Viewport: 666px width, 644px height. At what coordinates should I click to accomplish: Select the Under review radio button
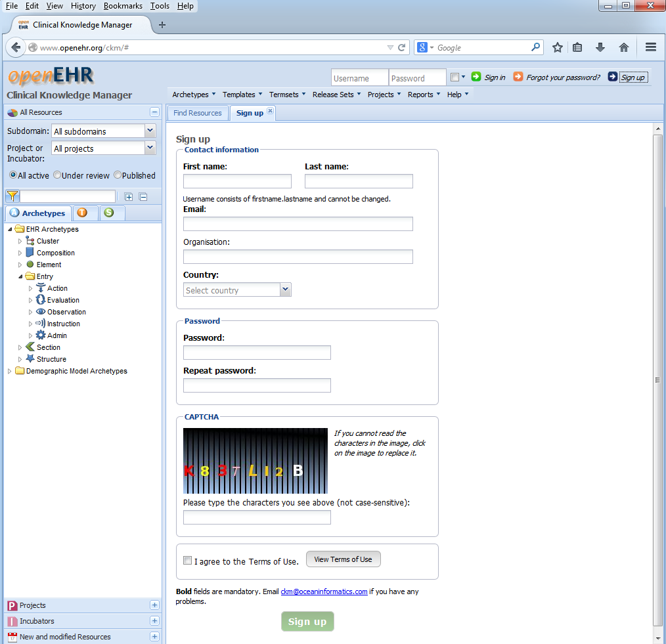[x=57, y=175]
